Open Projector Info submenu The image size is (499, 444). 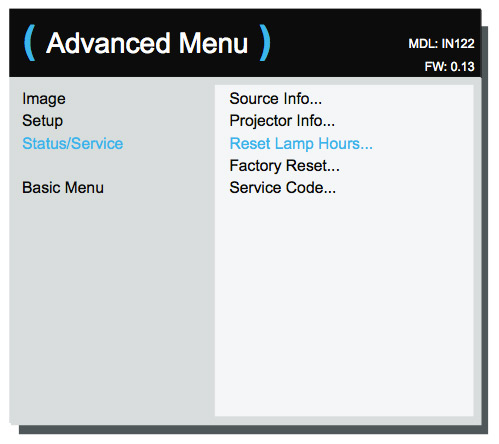(282, 121)
